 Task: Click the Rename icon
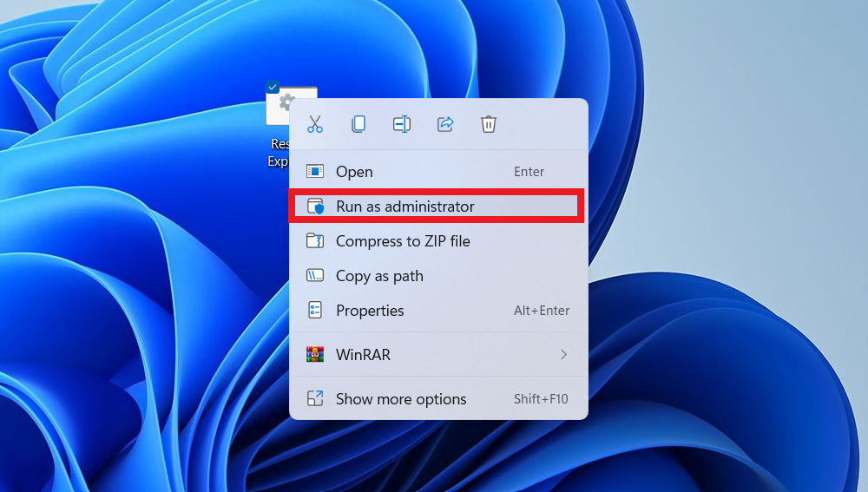click(x=402, y=124)
